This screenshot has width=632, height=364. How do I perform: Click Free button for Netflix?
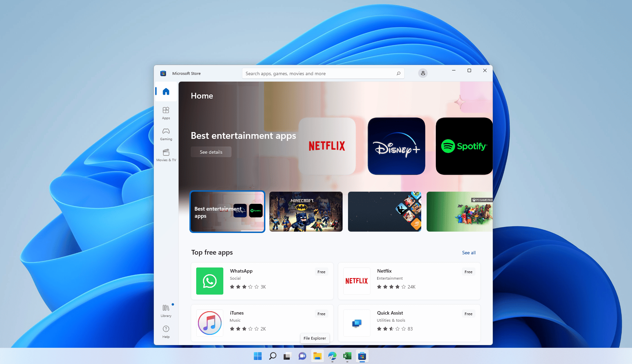(468, 272)
